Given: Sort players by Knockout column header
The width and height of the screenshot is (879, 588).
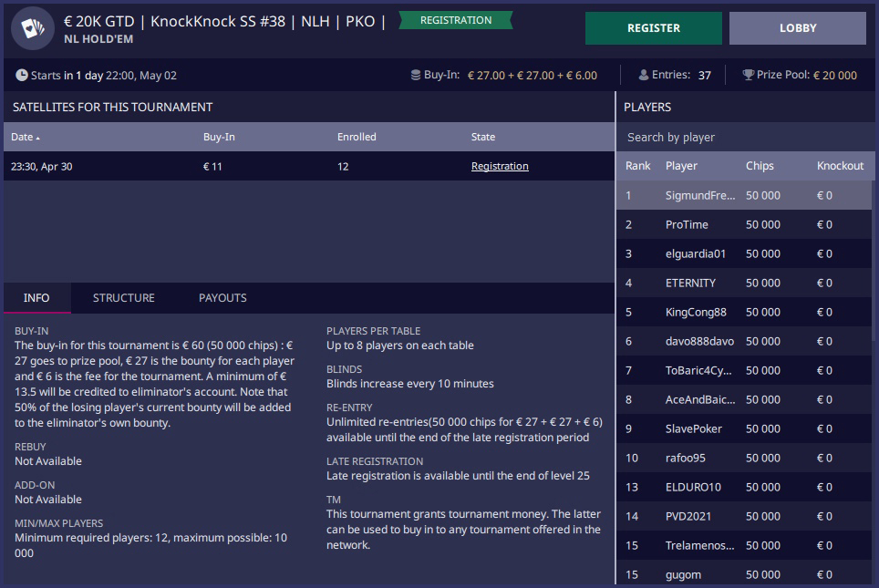Looking at the screenshot, I should [x=840, y=166].
